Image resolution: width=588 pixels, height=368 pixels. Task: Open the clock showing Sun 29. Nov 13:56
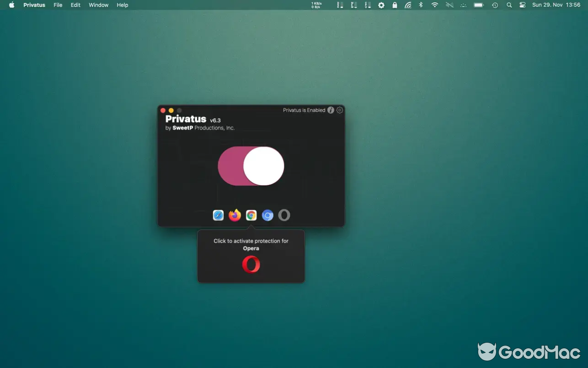point(557,5)
